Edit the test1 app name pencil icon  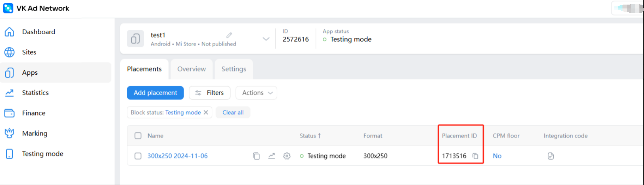coord(229,35)
